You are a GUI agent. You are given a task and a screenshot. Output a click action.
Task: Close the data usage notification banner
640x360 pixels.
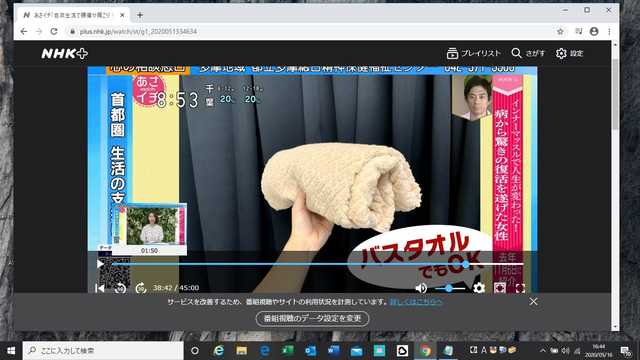pos(533,302)
